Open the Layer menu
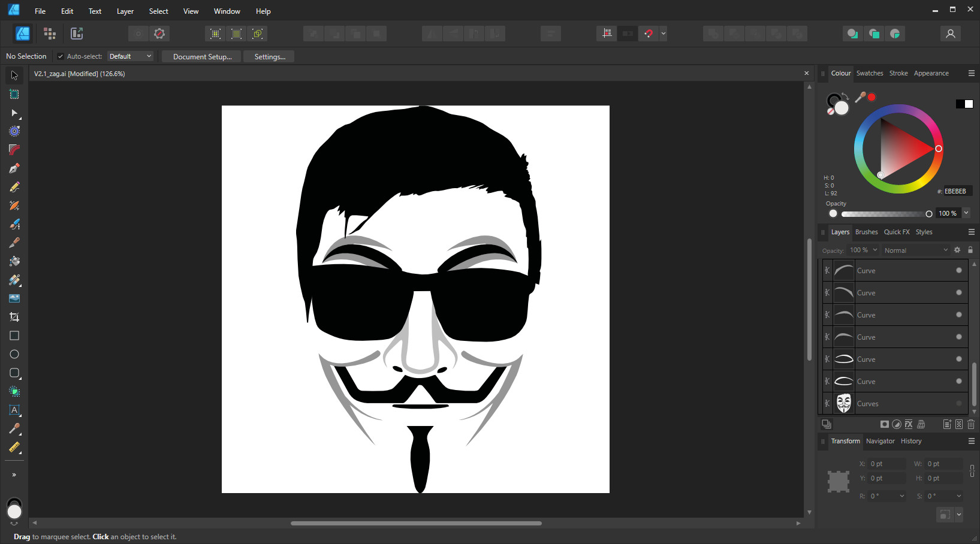Image resolution: width=980 pixels, height=544 pixels. pos(125,11)
